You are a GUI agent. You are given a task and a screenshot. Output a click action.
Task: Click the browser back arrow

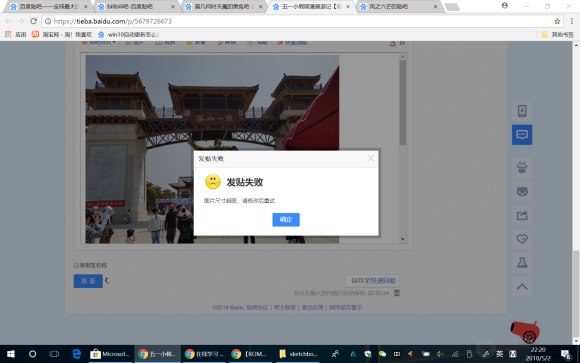pos(8,21)
